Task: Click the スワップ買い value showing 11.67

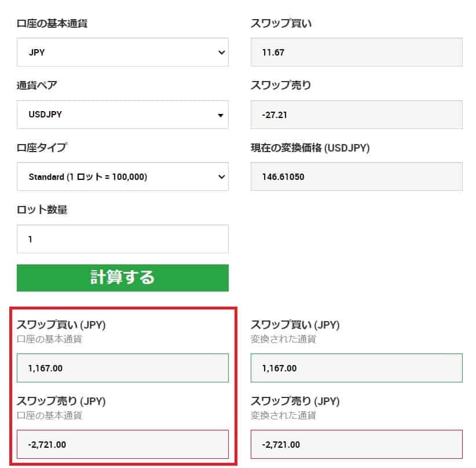Action: coord(356,53)
